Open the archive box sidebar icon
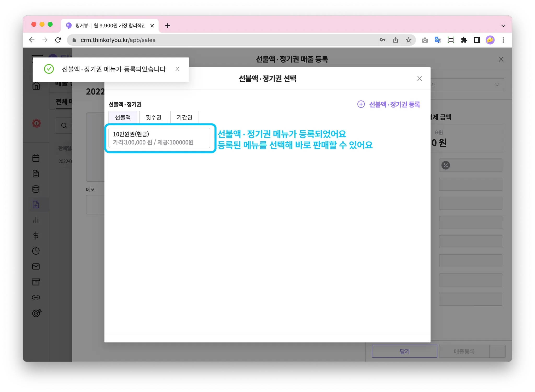This screenshot has width=535, height=392. tap(36, 282)
